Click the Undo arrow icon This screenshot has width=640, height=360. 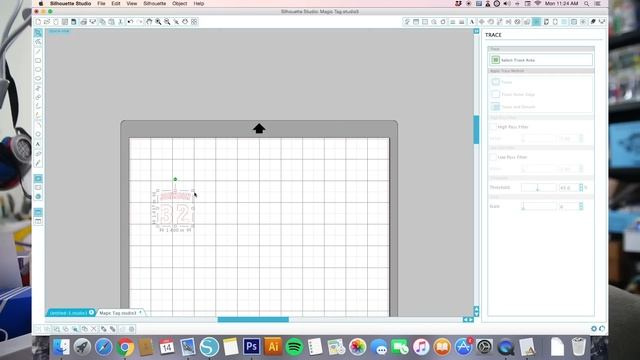tap(130, 22)
